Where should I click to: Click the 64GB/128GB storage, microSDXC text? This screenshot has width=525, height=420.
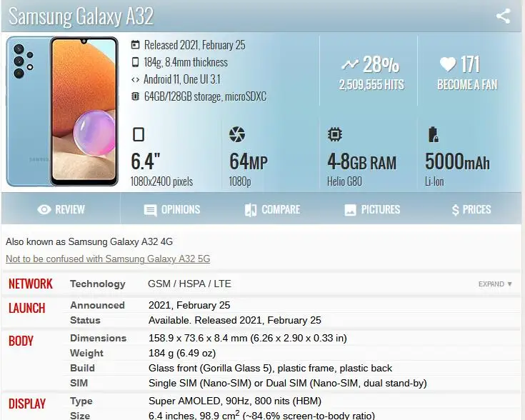(x=205, y=96)
